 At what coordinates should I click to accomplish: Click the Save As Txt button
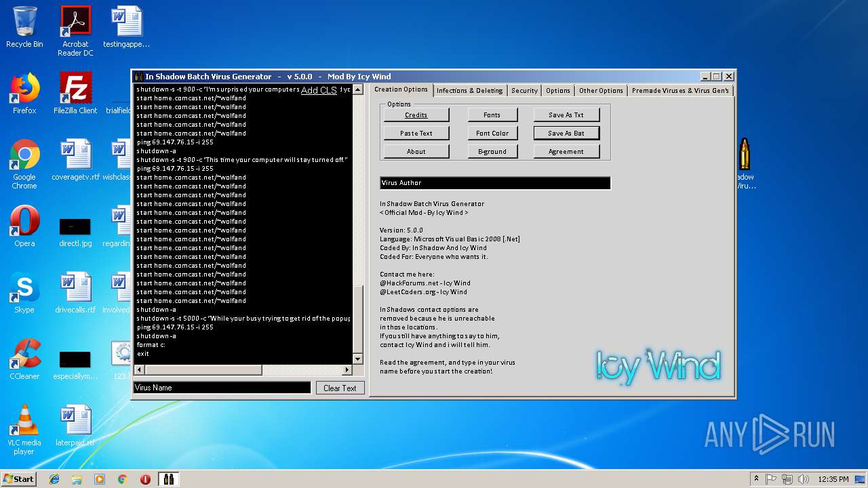tap(566, 115)
